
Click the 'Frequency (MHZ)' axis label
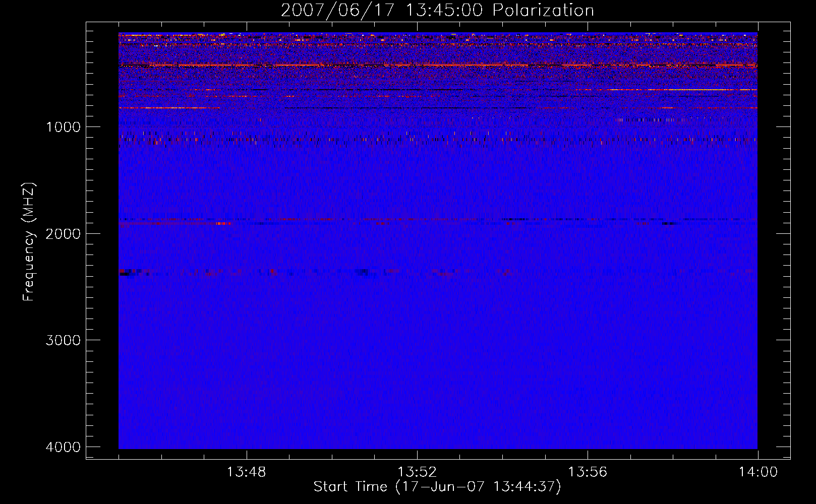pos(29,242)
